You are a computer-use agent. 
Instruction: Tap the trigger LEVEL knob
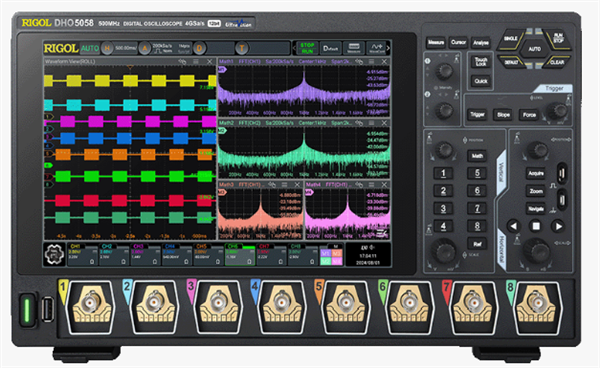tap(558, 111)
